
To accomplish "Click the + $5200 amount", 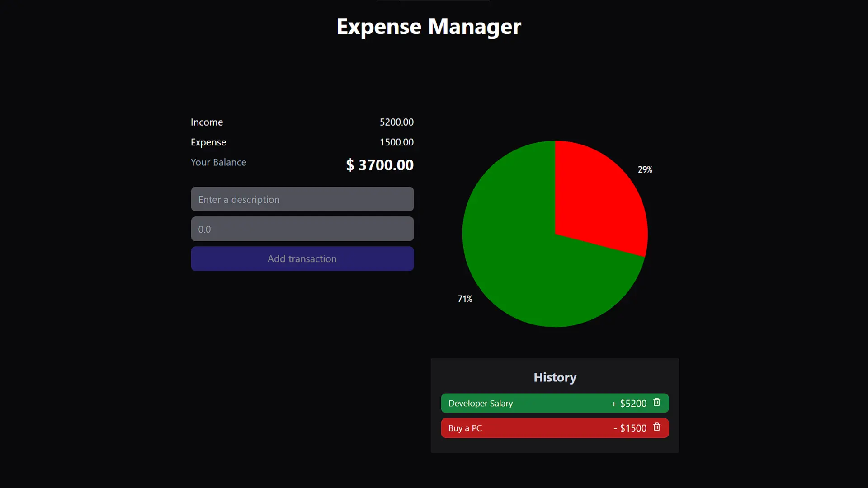I will pos(629,403).
